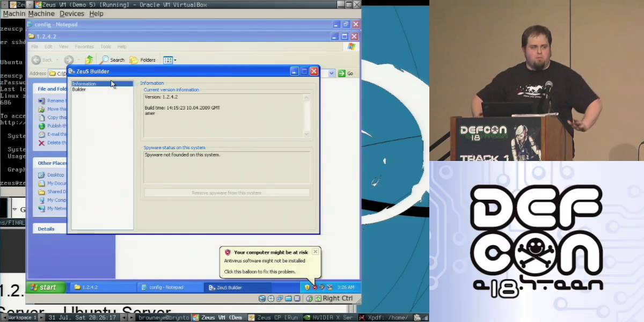This screenshot has width=644, height=322.
Task: Switch to 1.2.4.2 taskbar button
Action: coord(102,287)
